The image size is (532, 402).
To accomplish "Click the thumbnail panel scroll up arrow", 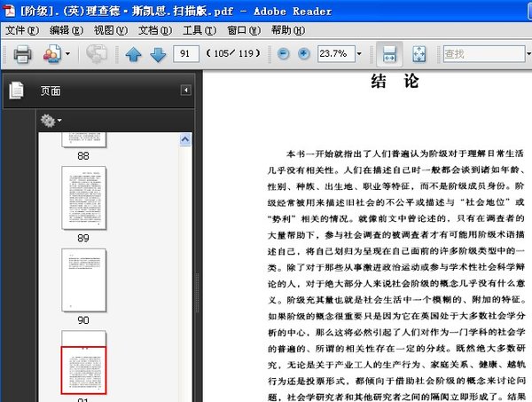I will pos(185,139).
